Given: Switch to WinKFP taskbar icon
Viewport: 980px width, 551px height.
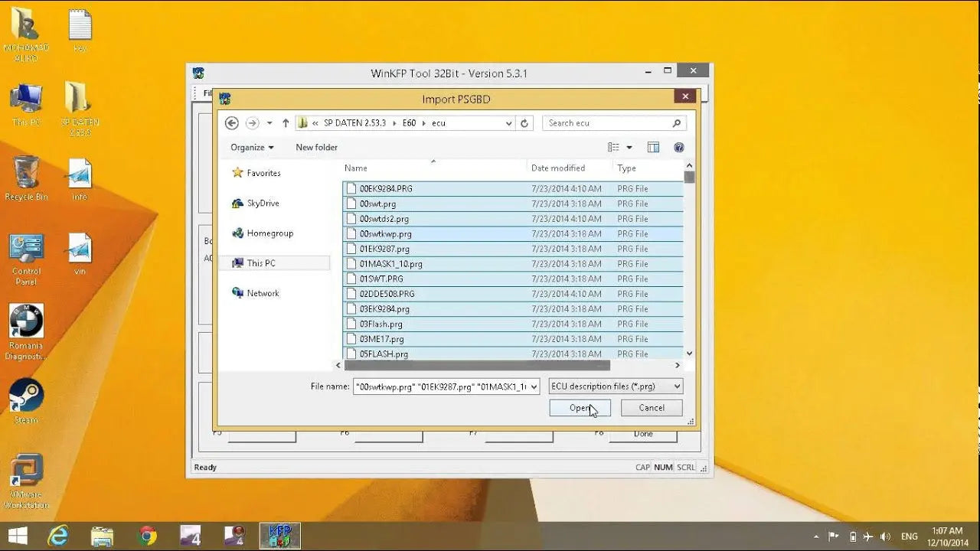Looking at the screenshot, I should pyautogui.click(x=279, y=536).
